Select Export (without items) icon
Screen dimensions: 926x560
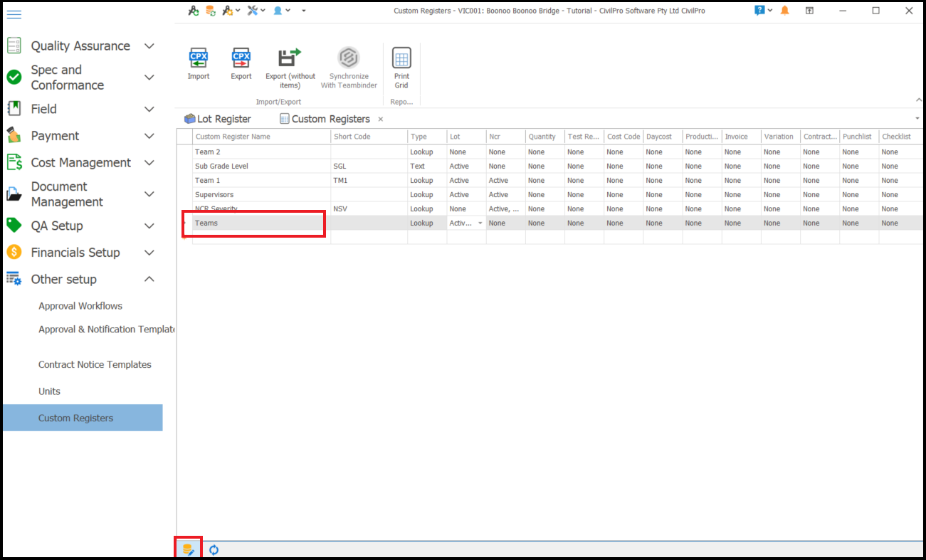[x=290, y=58]
